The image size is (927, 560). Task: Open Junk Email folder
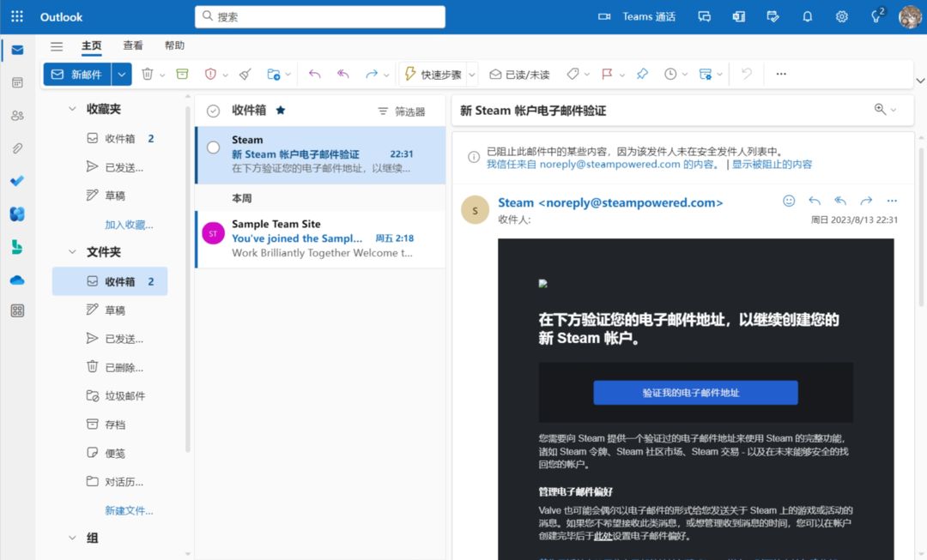pos(110,396)
